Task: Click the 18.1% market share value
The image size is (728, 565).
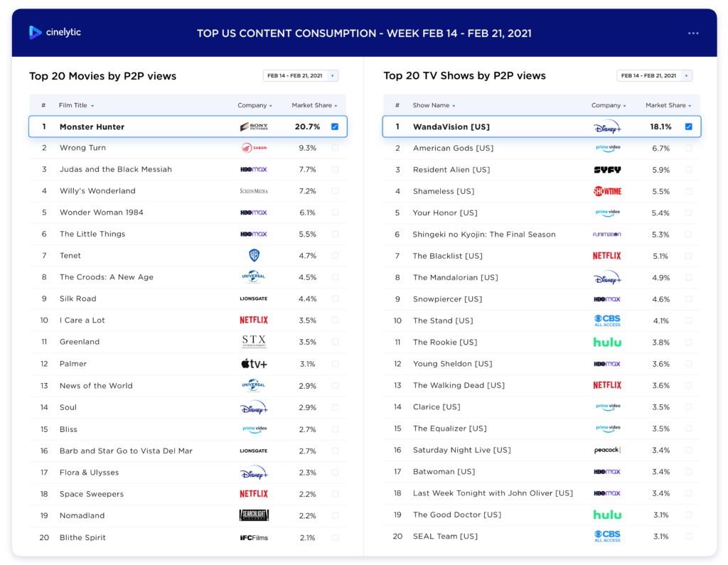Action: click(660, 127)
